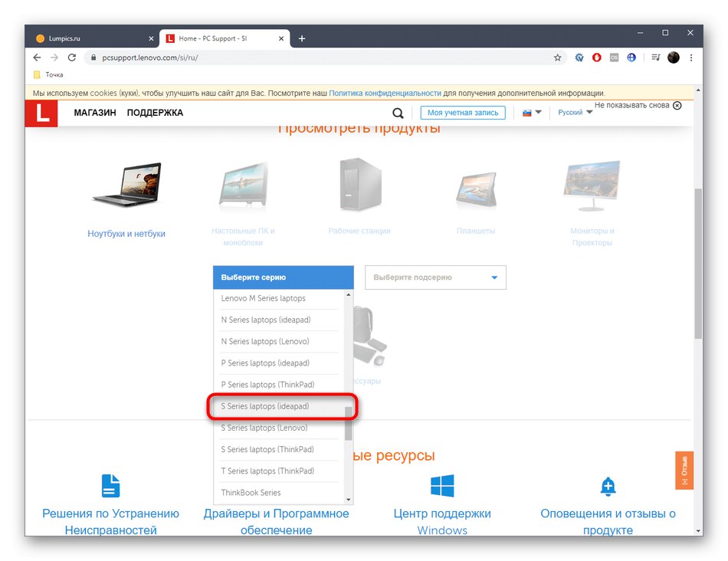This screenshot has width=728, height=561.
Task: Choose N Series laptops (Lenovo)
Action: click(x=279, y=341)
